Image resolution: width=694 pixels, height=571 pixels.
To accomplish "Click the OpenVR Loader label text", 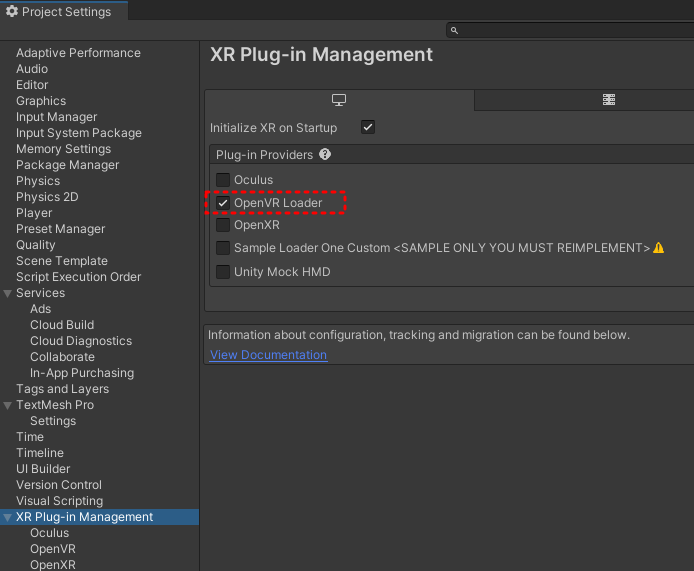I will (278, 203).
